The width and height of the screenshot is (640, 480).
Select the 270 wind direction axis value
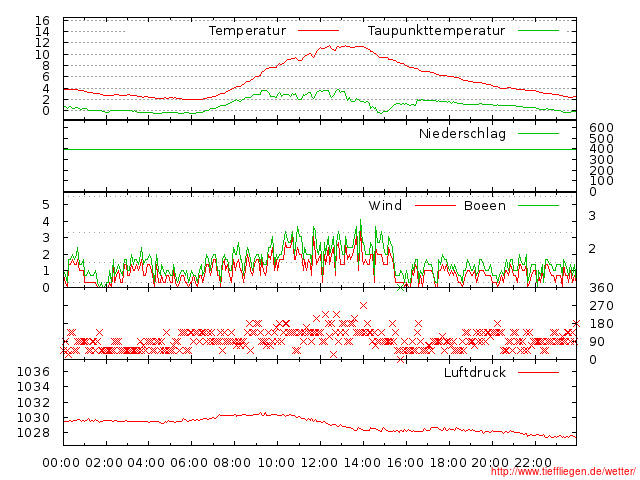[601, 306]
